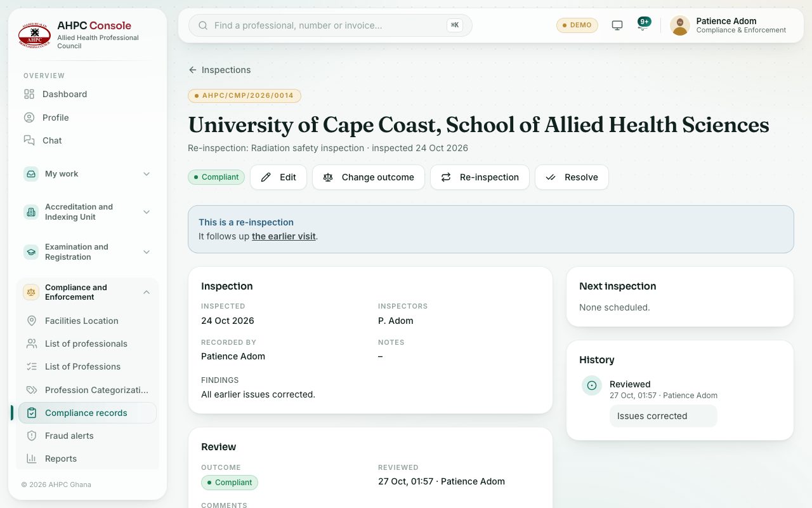The width and height of the screenshot is (812, 508).
Task: Click the Change outcome button
Action: coord(369,177)
